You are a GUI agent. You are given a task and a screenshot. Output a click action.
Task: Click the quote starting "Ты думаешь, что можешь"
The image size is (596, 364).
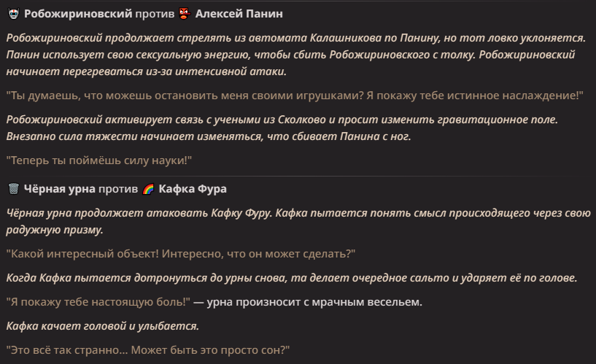point(295,96)
